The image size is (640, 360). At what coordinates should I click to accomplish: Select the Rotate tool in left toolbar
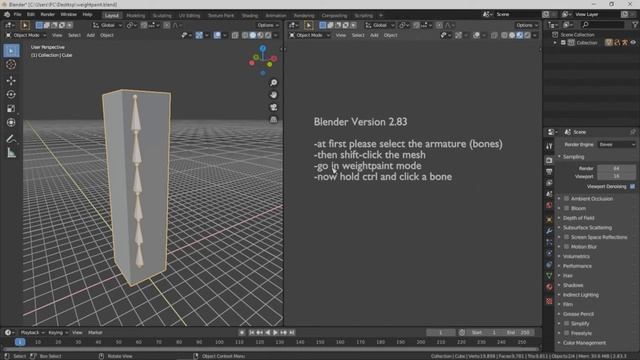(11, 94)
